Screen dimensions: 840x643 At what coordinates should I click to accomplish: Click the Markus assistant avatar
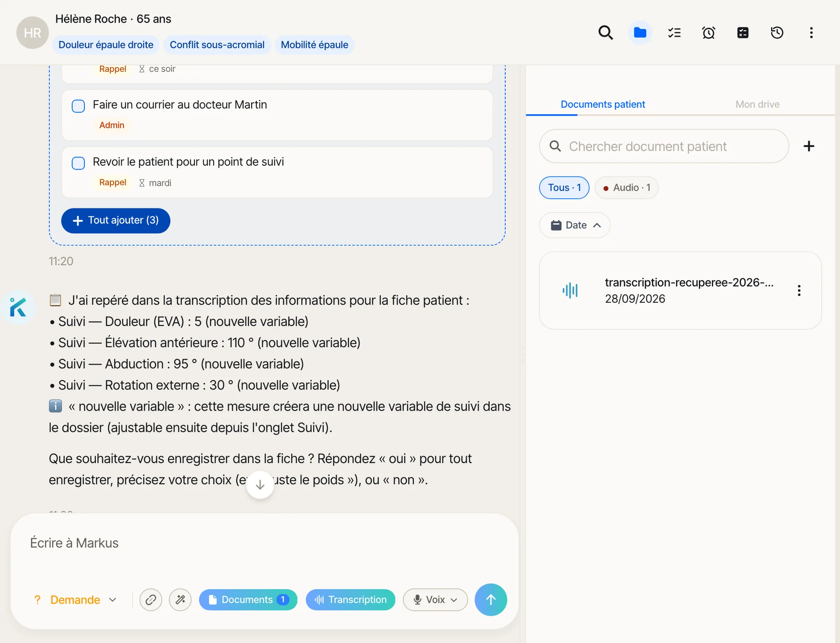[18, 307]
